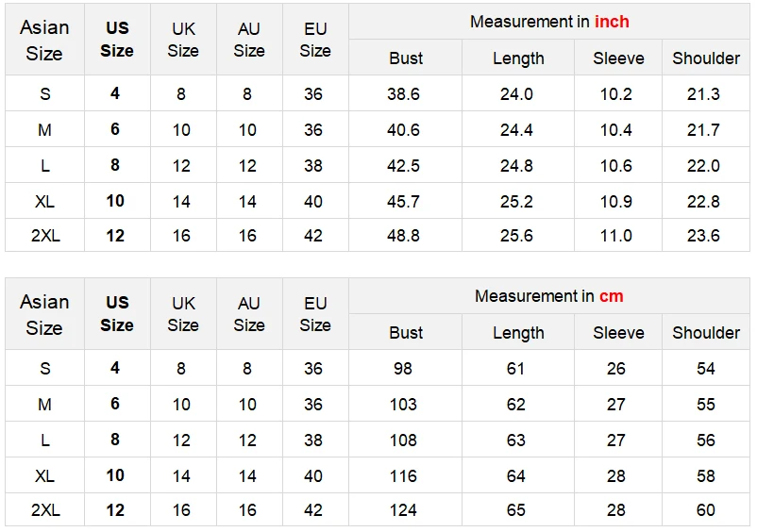Click the Length value 63

click(515, 440)
